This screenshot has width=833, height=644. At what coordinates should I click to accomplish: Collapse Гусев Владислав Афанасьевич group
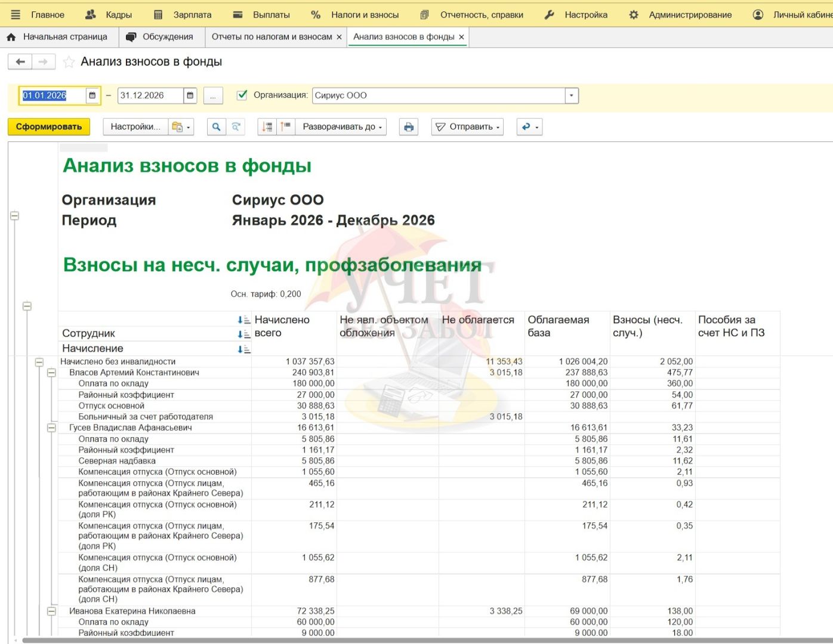coord(51,428)
